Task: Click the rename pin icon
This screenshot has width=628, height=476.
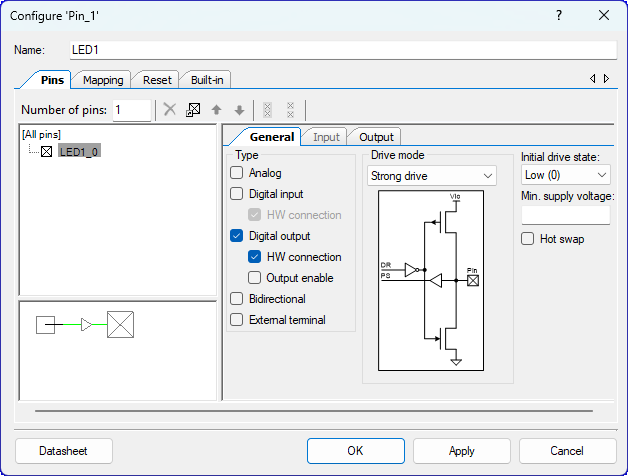Action: (x=193, y=110)
